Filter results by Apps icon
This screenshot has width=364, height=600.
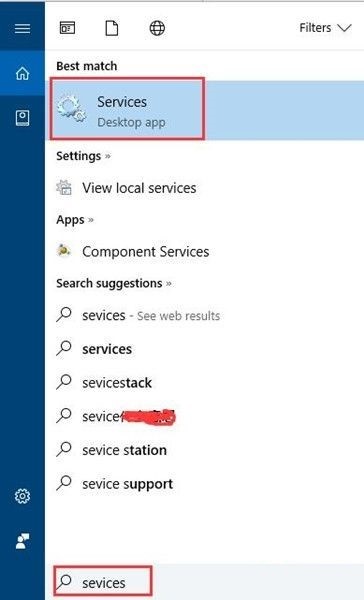click(x=67, y=28)
